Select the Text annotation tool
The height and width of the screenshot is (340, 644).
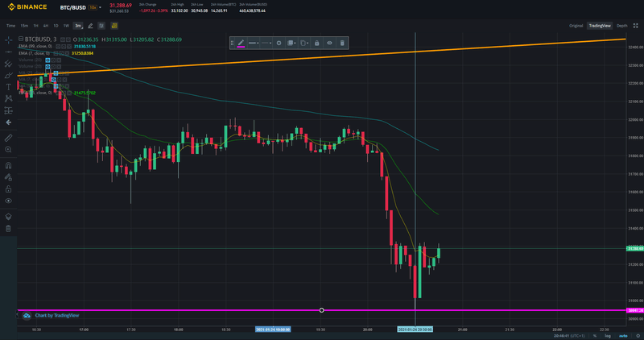[8, 86]
